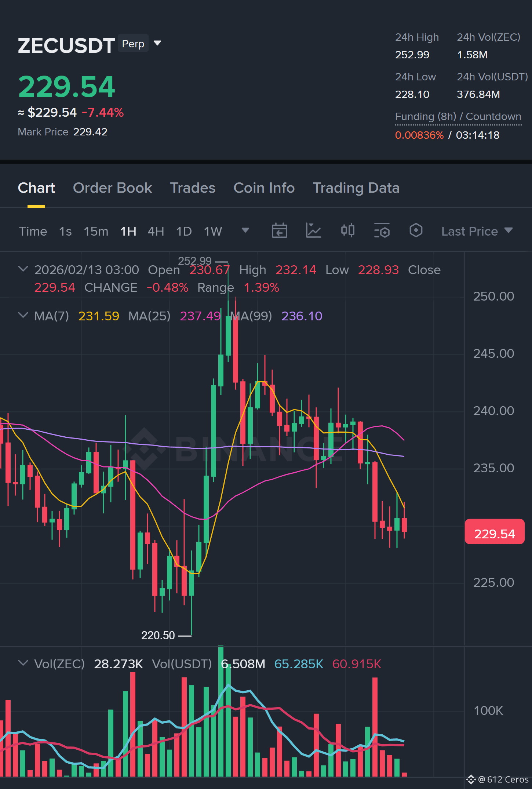This screenshot has height=789, width=532.
Task: Select the 1D interval
Action: click(x=184, y=231)
